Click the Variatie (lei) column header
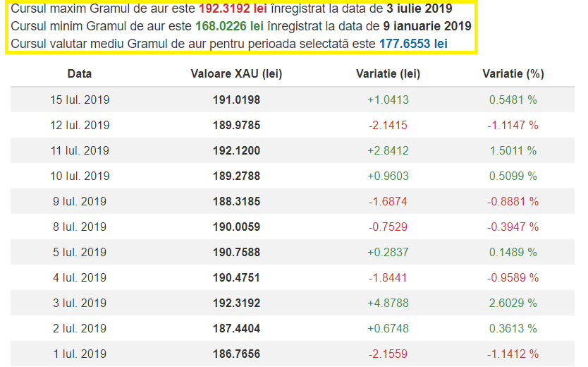This screenshot has width=588, height=367. [388, 73]
